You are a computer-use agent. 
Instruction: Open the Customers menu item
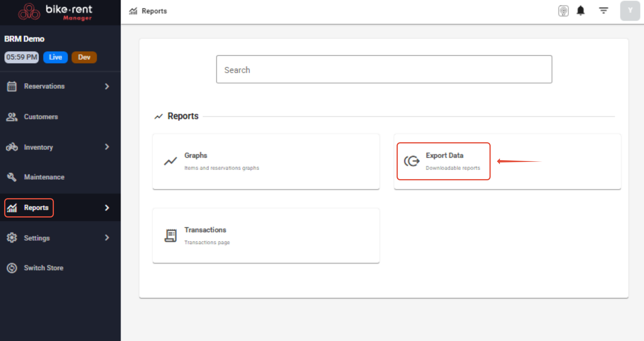[41, 117]
